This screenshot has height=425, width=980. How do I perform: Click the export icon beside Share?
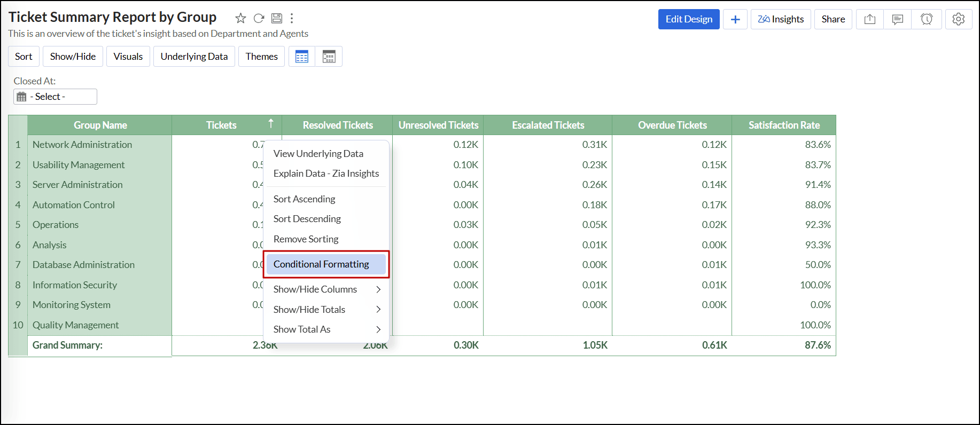[869, 19]
